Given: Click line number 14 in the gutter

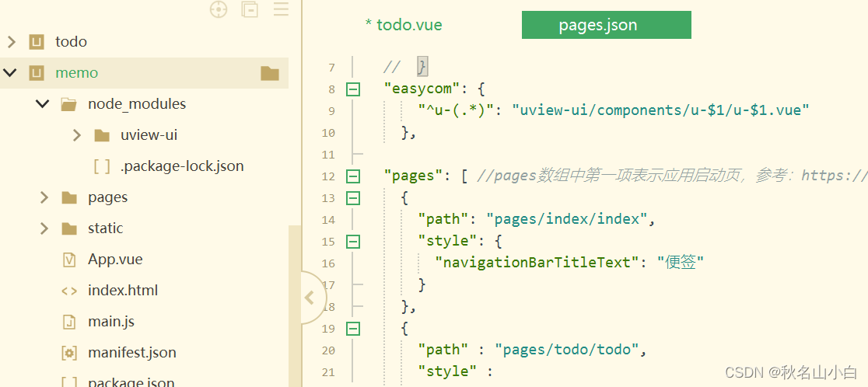Looking at the screenshot, I should (329, 220).
